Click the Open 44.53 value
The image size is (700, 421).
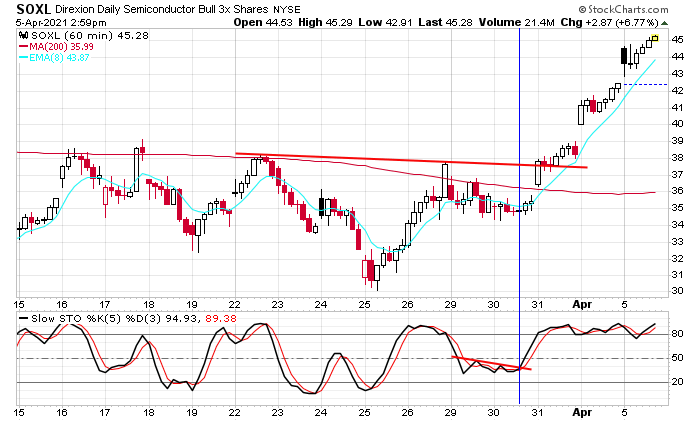tap(263, 22)
